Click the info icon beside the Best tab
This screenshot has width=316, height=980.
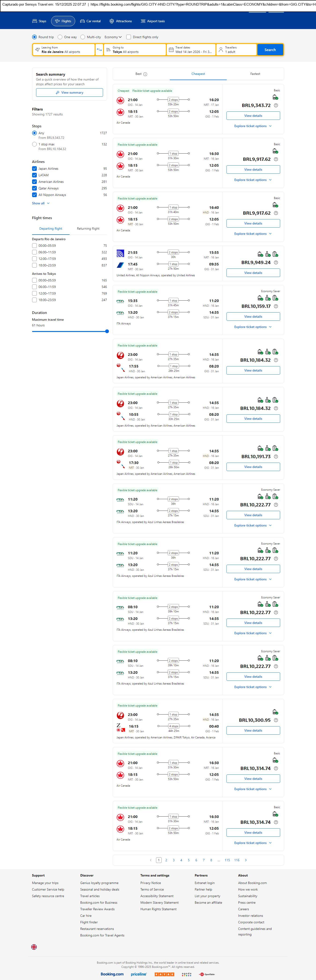pyautogui.click(x=145, y=74)
